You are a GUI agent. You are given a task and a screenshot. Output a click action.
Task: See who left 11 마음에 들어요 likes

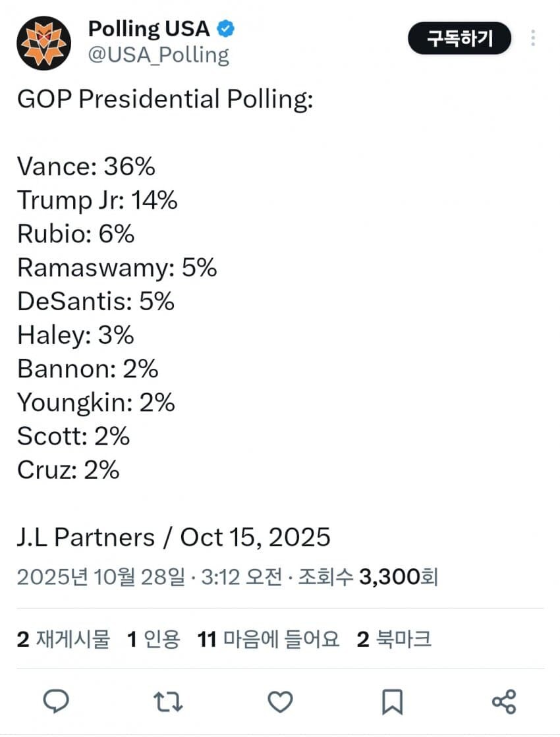tap(268, 638)
